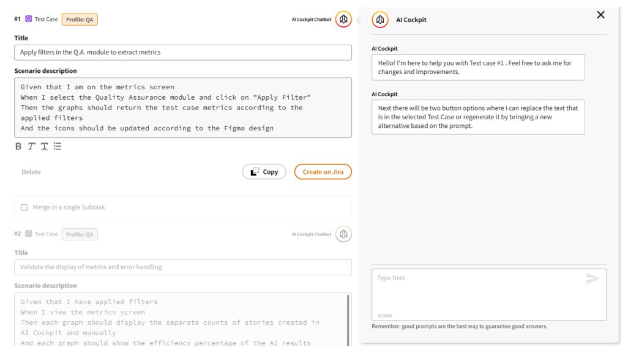Open AI Cockpit Chatbot for test case #2

tap(343, 234)
